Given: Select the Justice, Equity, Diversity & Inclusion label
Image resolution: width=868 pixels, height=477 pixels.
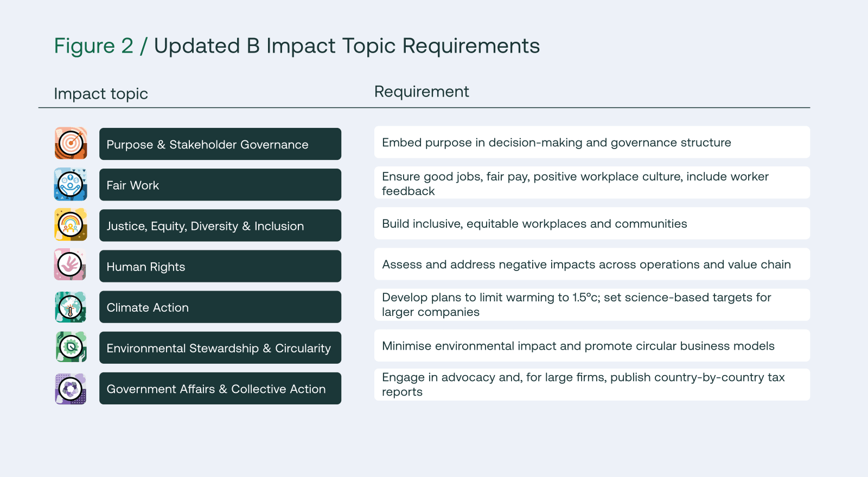Looking at the screenshot, I should pyautogui.click(x=220, y=225).
